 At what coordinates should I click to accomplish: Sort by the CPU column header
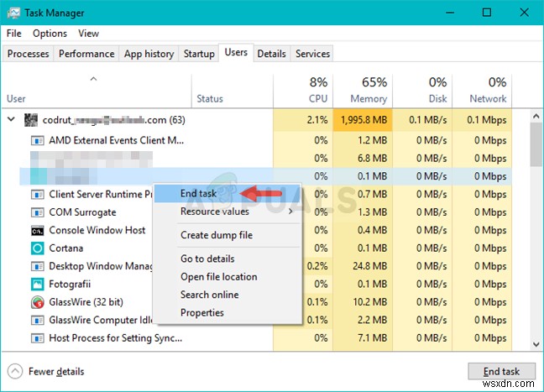click(303, 91)
